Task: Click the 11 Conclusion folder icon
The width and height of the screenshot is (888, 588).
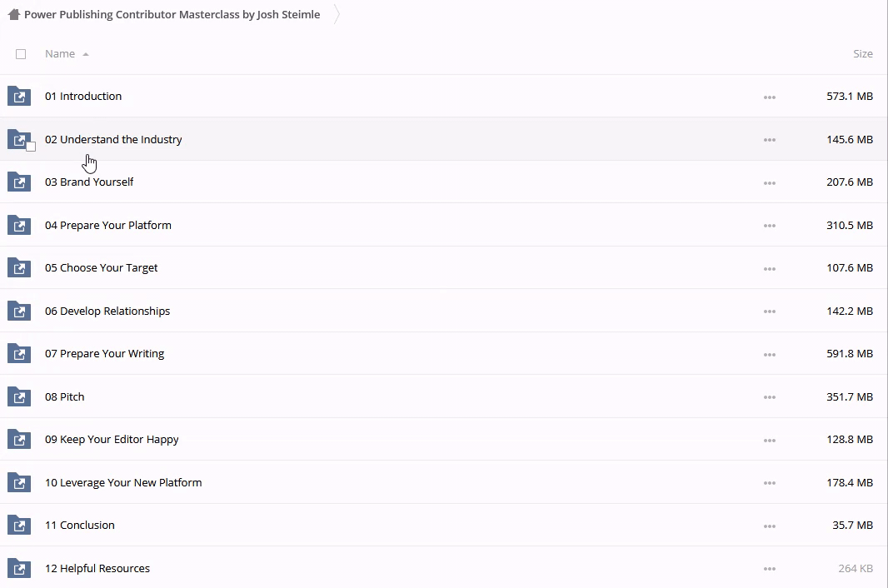Action: click(18, 525)
